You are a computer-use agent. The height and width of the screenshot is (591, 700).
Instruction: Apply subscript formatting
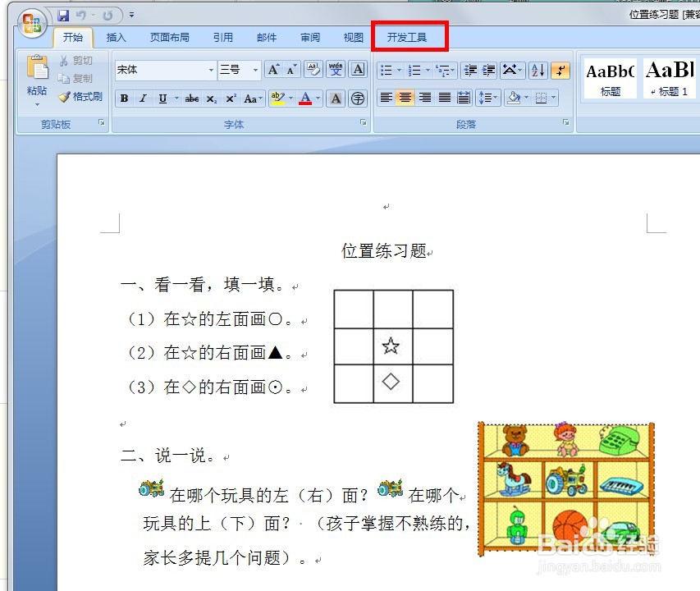point(210,98)
